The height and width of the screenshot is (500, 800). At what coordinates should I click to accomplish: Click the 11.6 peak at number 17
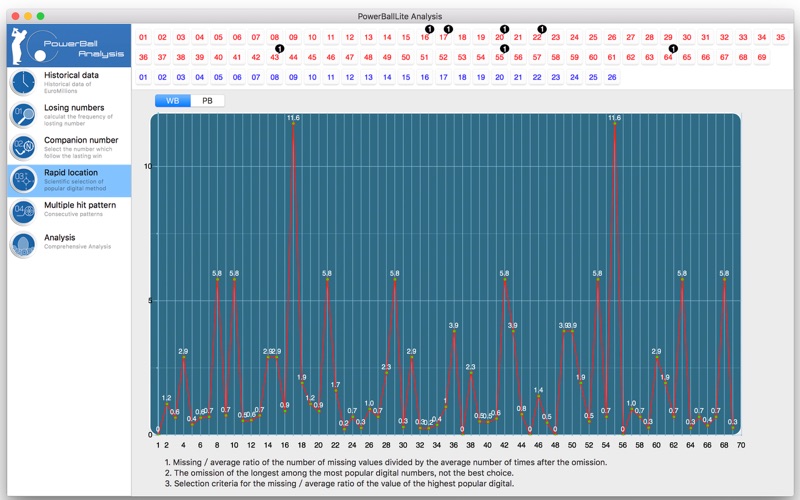(x=293, y=123)
